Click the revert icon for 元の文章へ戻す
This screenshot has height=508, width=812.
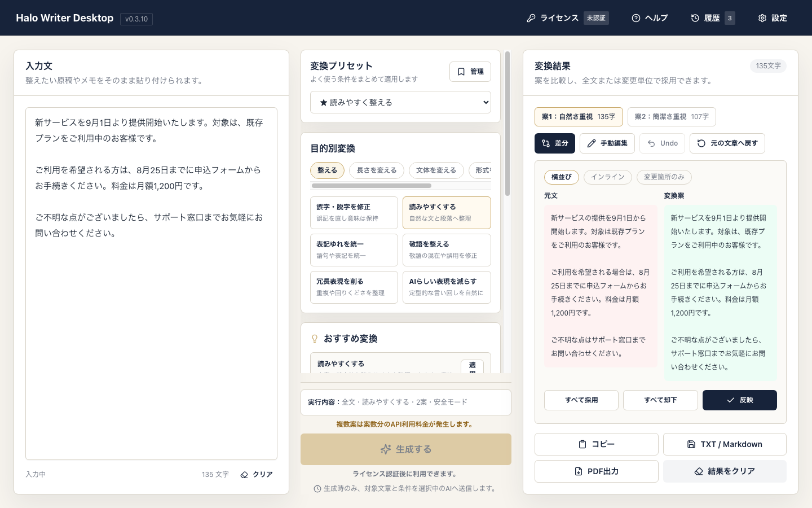(701, 143)
